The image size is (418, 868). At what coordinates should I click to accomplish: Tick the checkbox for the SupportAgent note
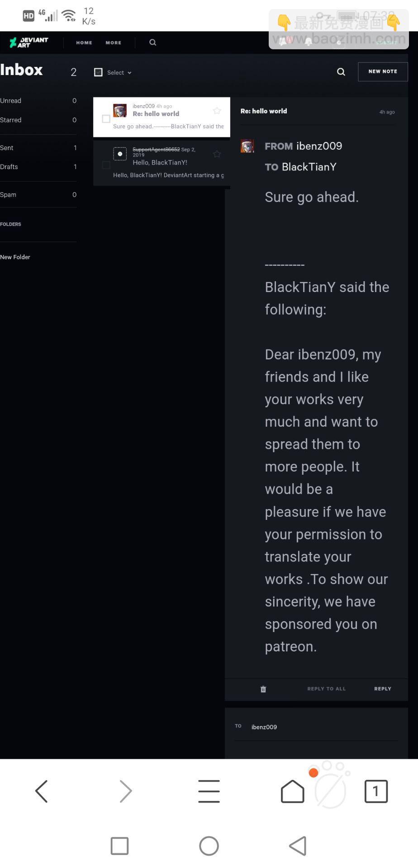[106, 165]
